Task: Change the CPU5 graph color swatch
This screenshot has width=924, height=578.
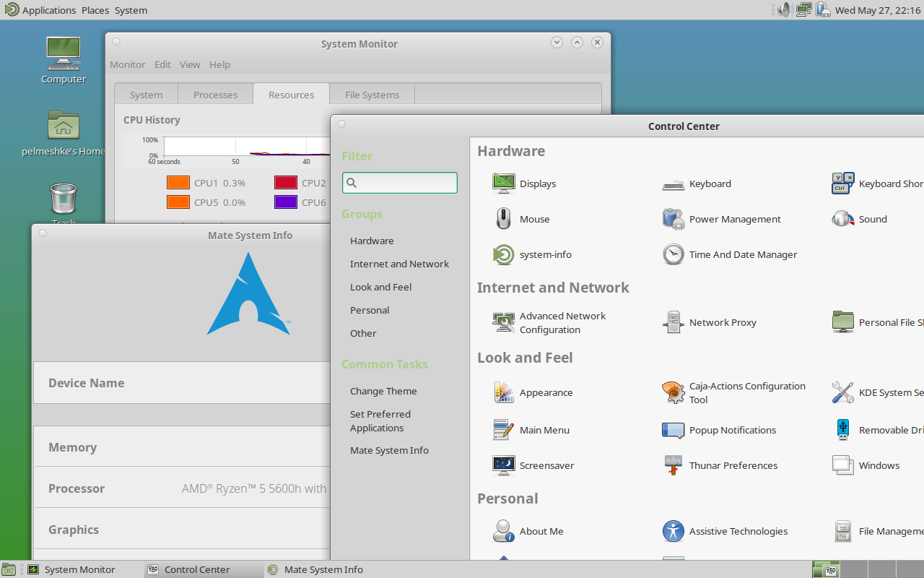Action: coord(178,202)
